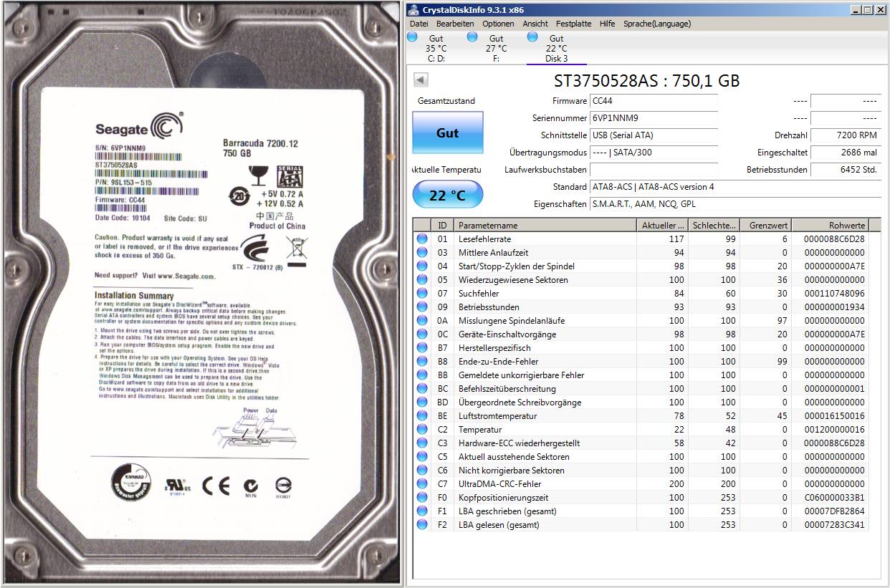Click status icon for Übergeordnete Schreibvorgänge
This screenshot has width=890, height=588.
(422, 403)
